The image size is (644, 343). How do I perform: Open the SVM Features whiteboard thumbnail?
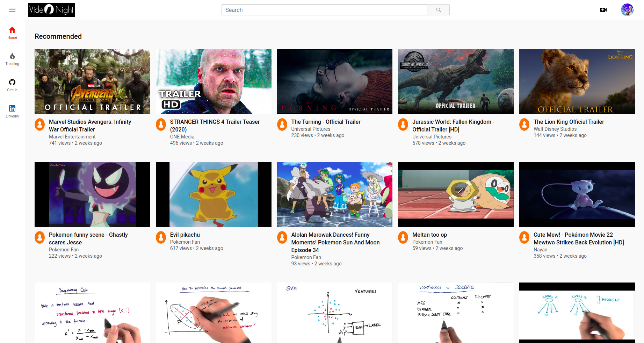[x=335, y=313]
